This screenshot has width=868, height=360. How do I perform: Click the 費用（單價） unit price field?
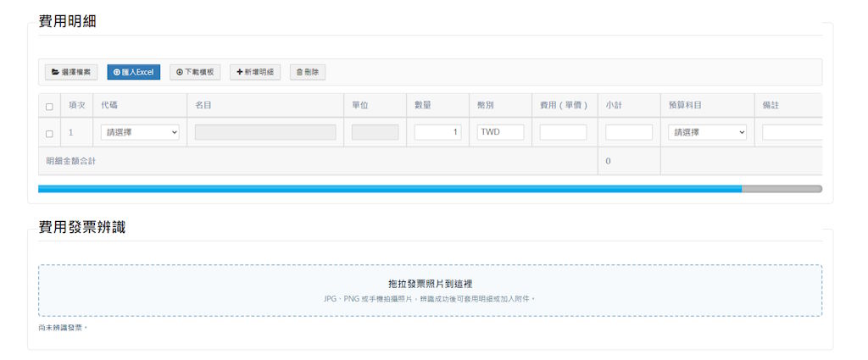[x=563, y=132]
